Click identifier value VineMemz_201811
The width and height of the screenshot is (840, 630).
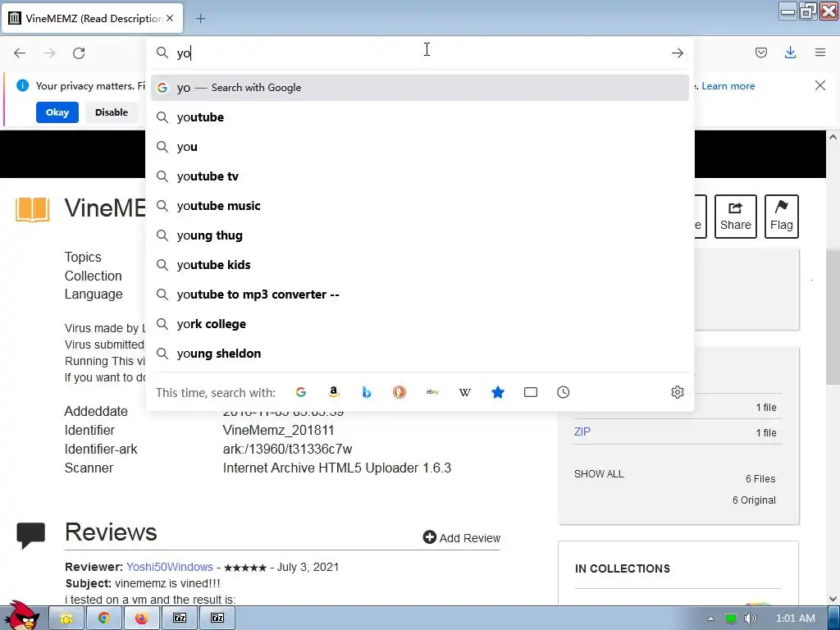(x=279, y=430)
